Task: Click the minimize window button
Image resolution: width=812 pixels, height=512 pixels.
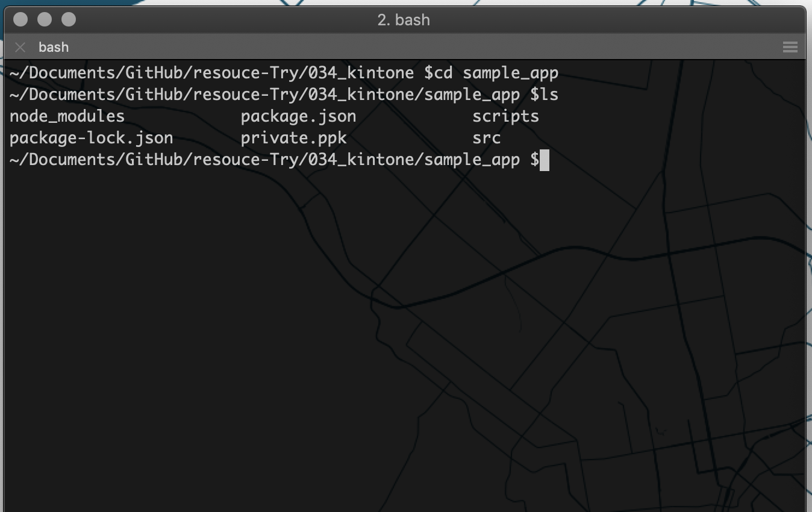Action: (45, 20)
